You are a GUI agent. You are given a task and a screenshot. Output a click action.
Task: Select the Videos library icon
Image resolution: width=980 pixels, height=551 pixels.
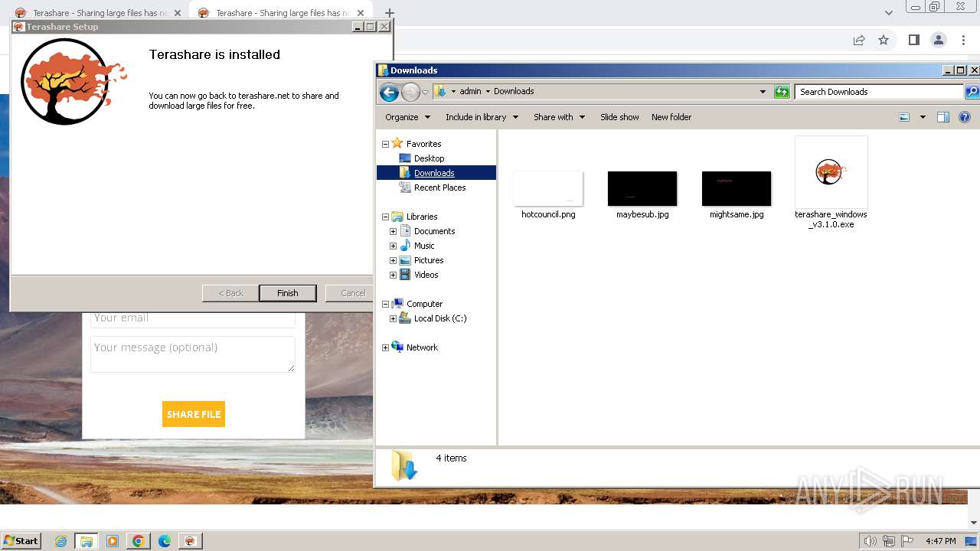(x=405, y=275)
